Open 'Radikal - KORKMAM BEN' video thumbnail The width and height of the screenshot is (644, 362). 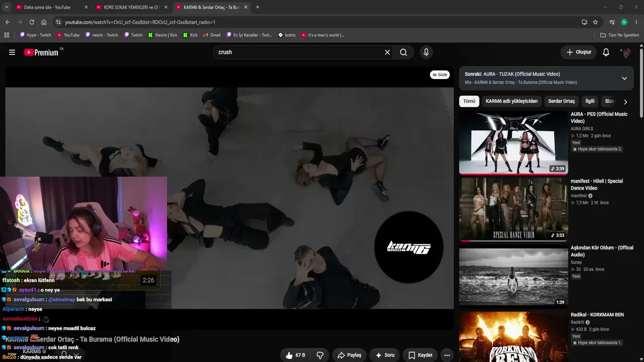513,336
